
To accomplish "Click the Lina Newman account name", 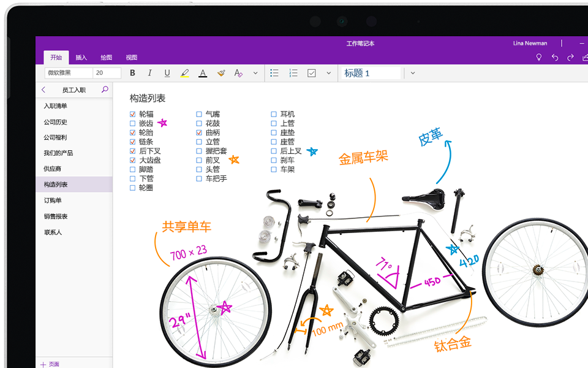I will coord(530,43).
